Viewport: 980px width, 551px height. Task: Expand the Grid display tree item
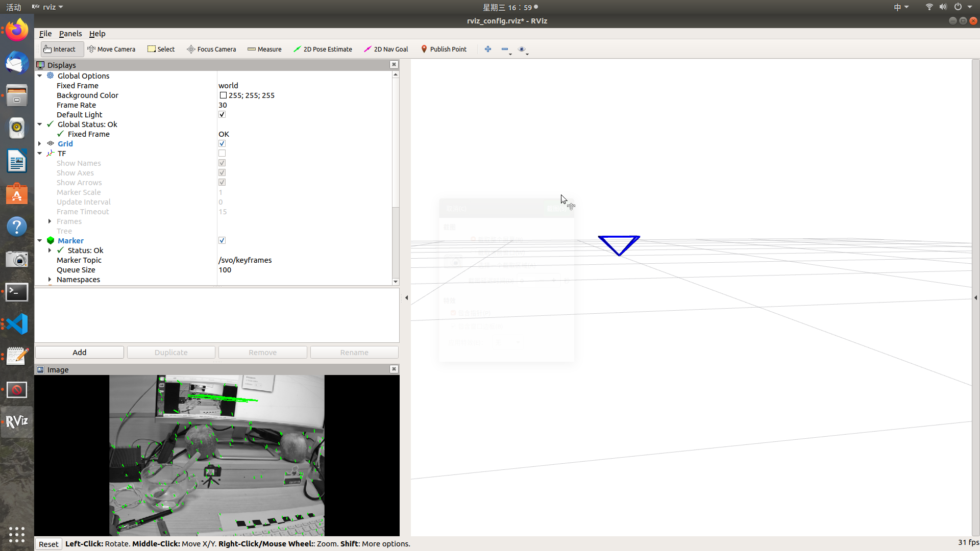[40, 144]
